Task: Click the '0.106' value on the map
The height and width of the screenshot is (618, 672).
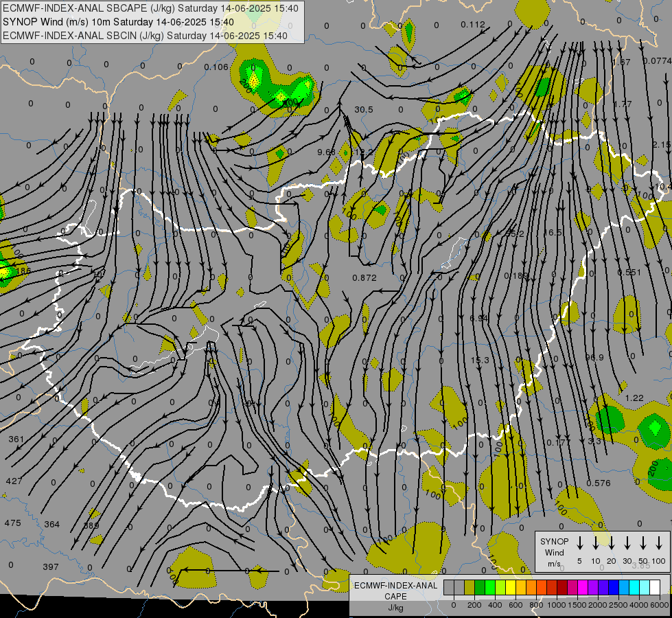Action: pos(216,67)
